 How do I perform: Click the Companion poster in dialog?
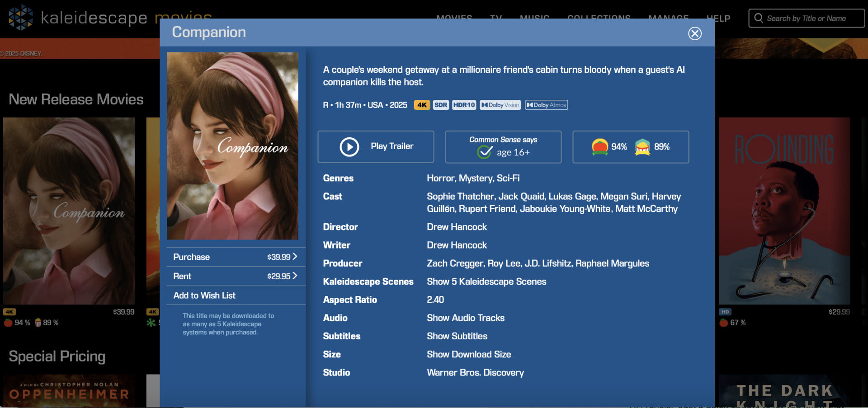click(232, 146)
